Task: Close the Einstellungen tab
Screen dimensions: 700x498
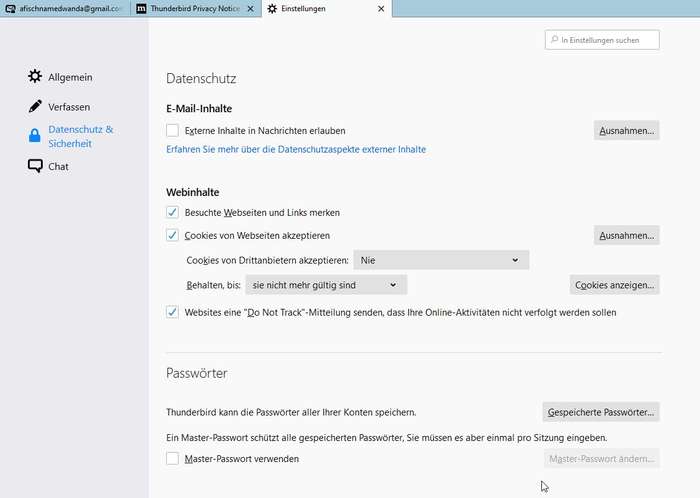Action: (380, 8)
